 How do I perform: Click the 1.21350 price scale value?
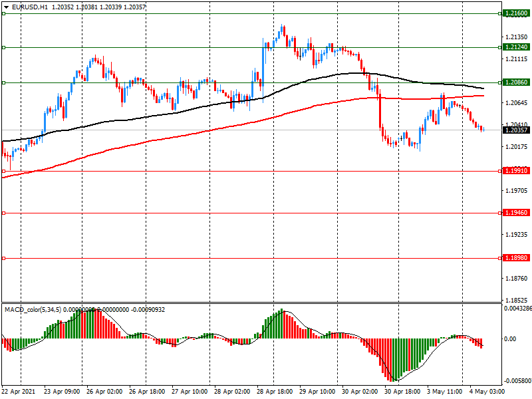coord(517,37)
